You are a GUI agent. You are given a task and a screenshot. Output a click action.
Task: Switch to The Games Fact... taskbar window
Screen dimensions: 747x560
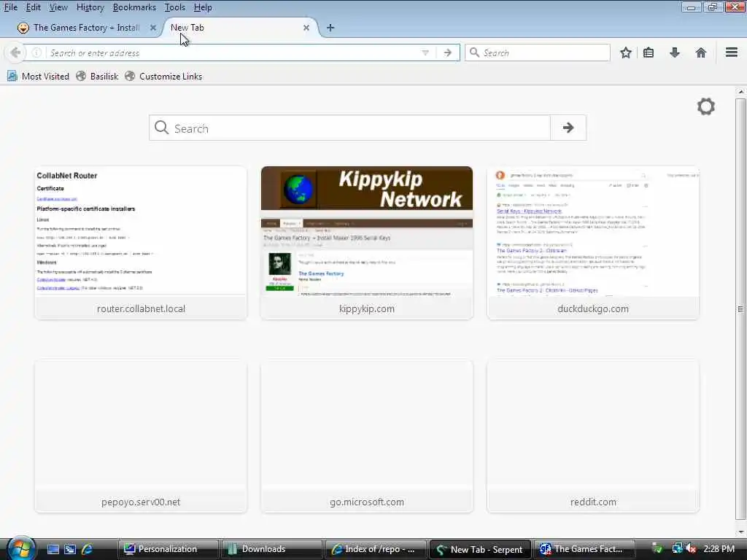(x=584, y=549)
